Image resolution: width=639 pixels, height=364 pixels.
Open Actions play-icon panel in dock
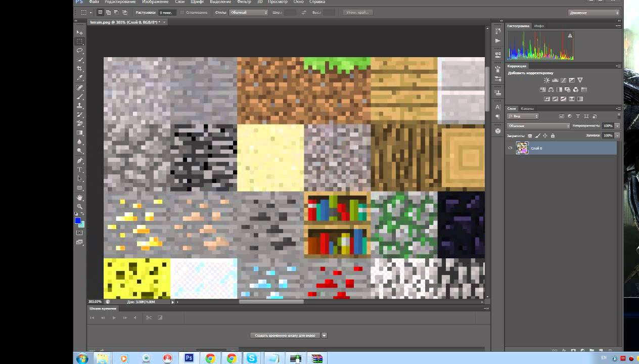(x=498, y=40)
